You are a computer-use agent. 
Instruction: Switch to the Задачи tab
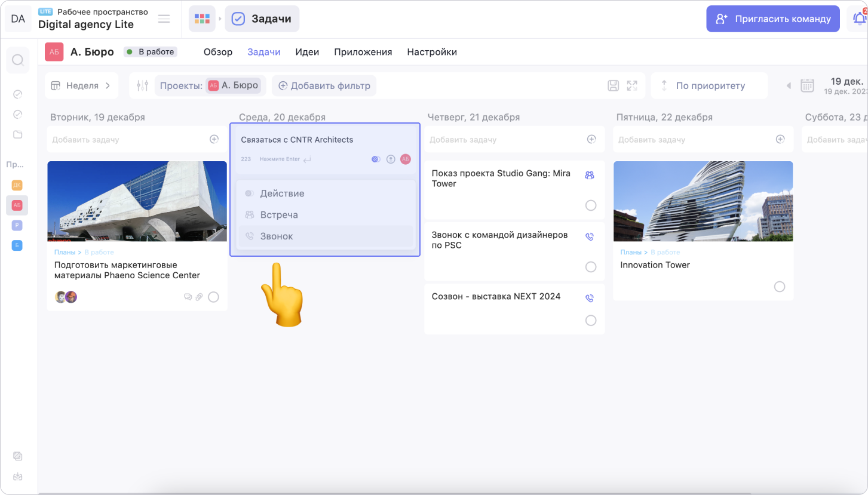[x=264, y=52]
